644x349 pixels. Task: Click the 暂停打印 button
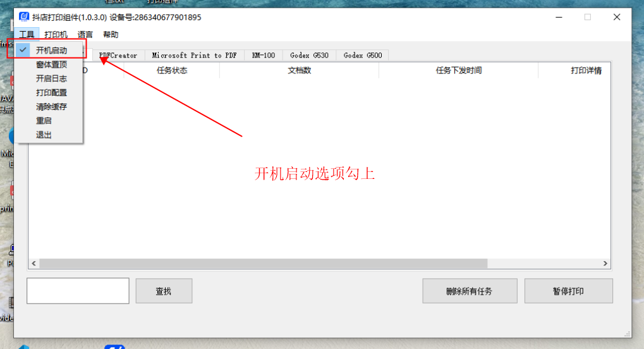[x=568, y=291]
